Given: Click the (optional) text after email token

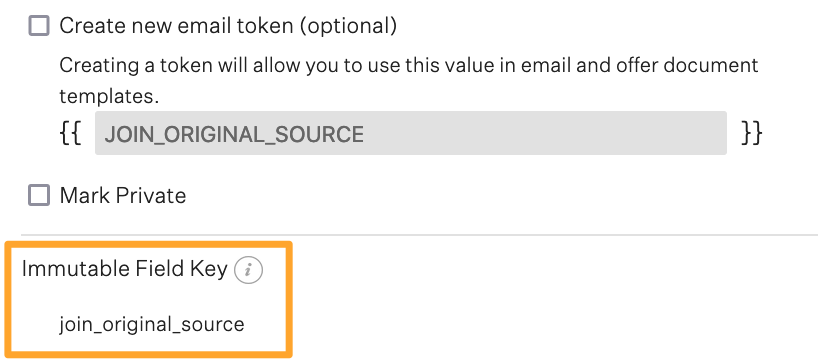Looking at the screenshot, I should point(348,26).
